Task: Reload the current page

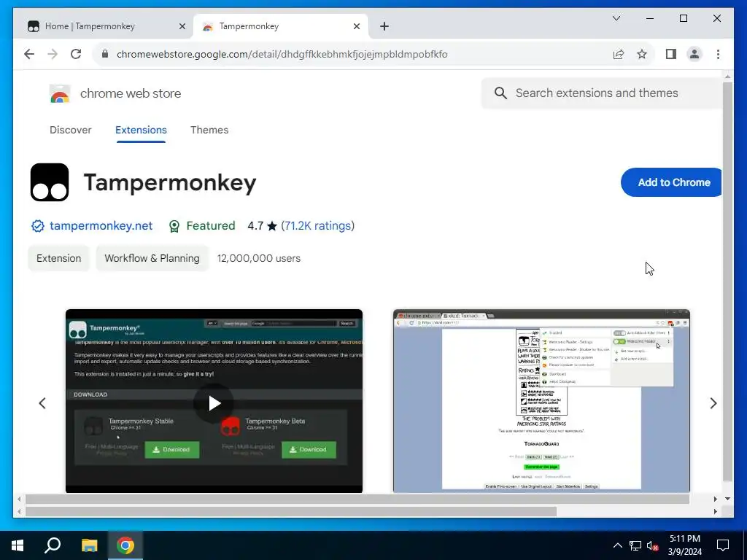Action: click(x=76, y=54)
